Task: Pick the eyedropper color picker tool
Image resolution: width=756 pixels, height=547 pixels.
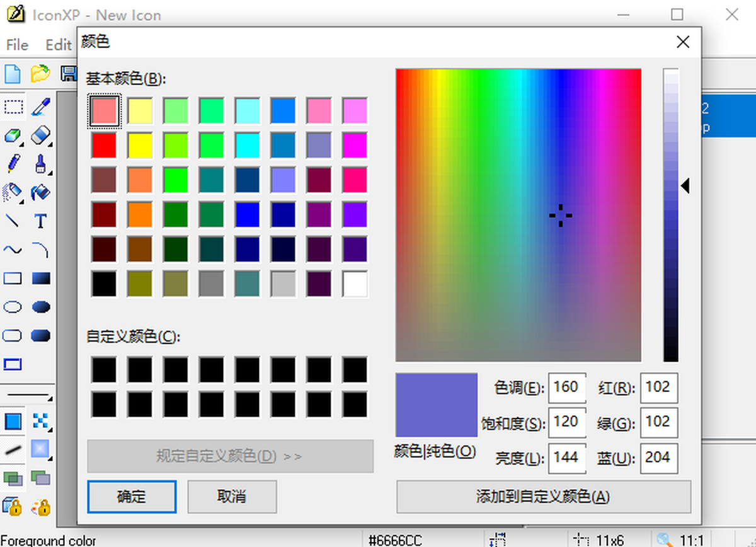Action: [x=40, y=107]
